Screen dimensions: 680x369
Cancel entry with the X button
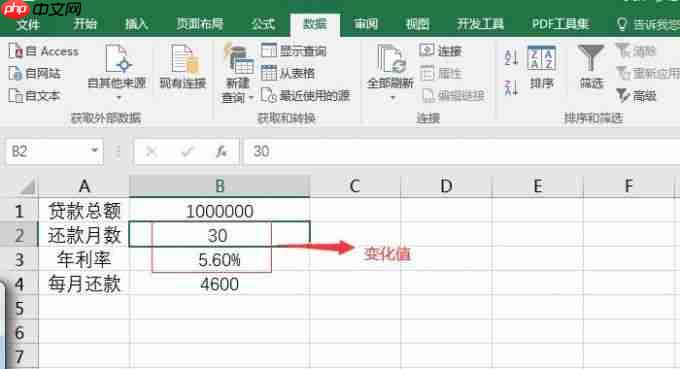151,151
